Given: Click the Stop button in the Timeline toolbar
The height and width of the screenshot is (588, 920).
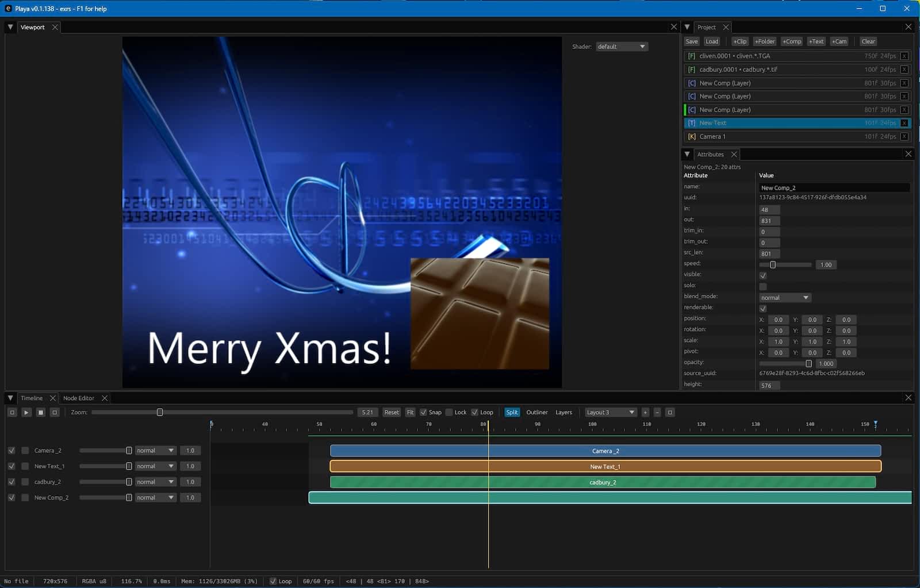Looking at the screenshot, I should (41, 412).
